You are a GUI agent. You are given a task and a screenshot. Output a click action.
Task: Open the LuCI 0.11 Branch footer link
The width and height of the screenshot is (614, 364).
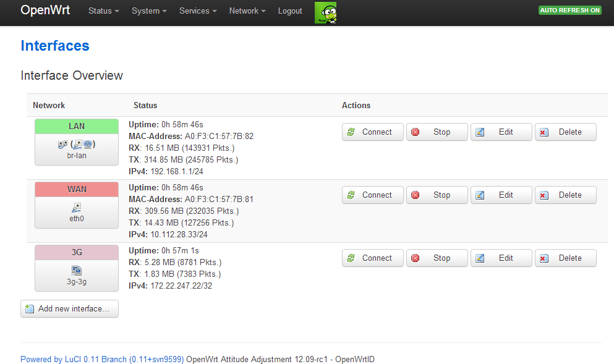(x=102, y=359)
